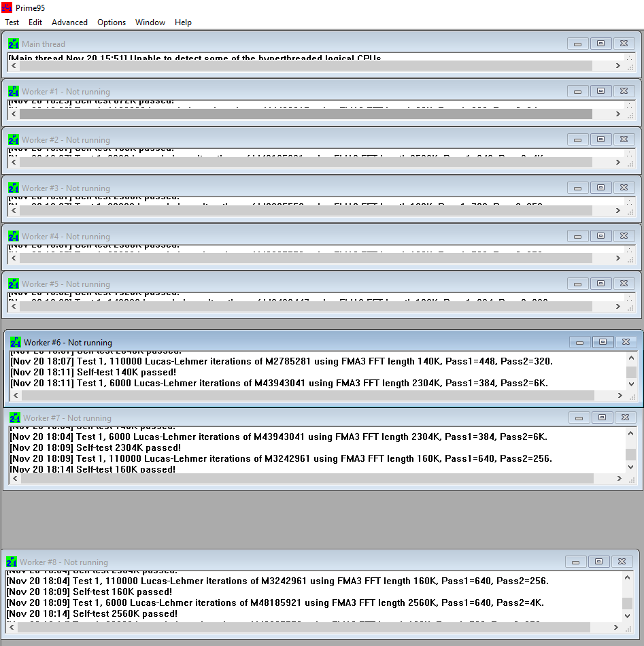
Task: Click scroll-right arrow in Worker #3 window
Action: [x=617, y=211]
